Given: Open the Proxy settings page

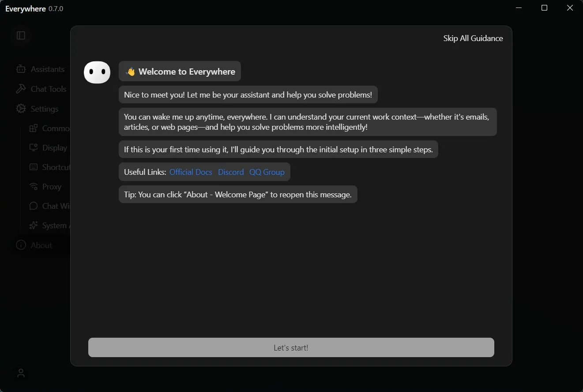Looking at the screenshot, I should tap(45, 187).
